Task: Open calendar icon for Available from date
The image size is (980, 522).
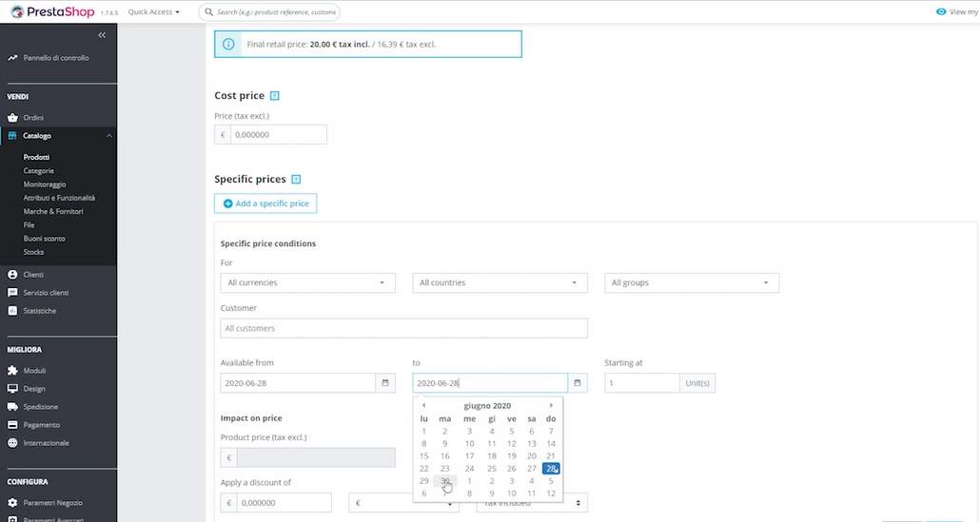Action: click(385, 383)
